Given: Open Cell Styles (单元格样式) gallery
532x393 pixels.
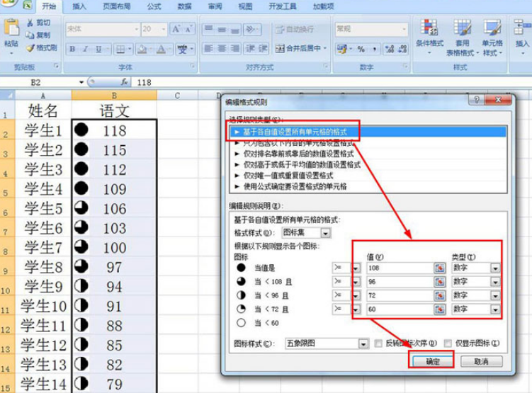Looking at the screenshot, I should [x=492, y=38].
